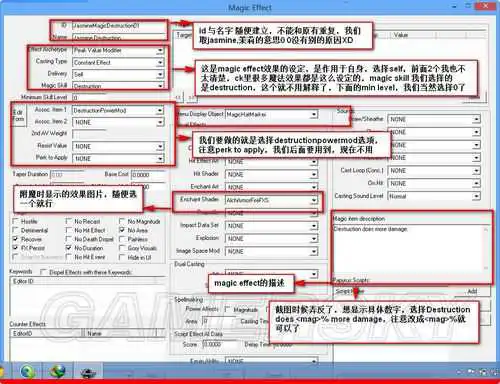Open the Delivery dropdown showing Self
This screenshot has width=500, height=384.
click(x=118, y=74)
